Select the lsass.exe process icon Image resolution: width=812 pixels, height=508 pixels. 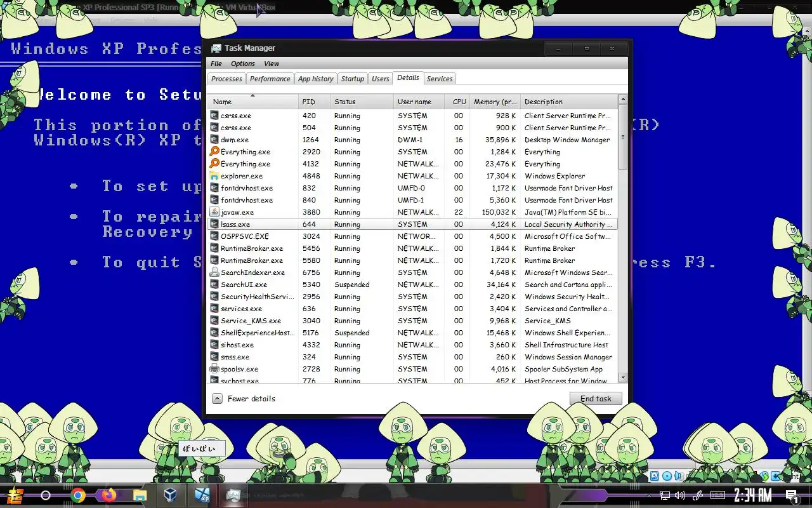[214, 224]
